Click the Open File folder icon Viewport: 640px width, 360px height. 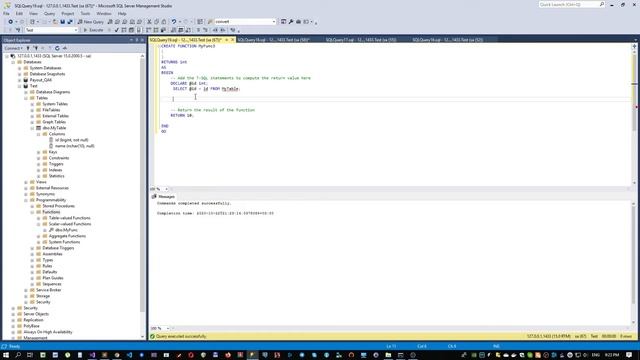coord(55,22)
